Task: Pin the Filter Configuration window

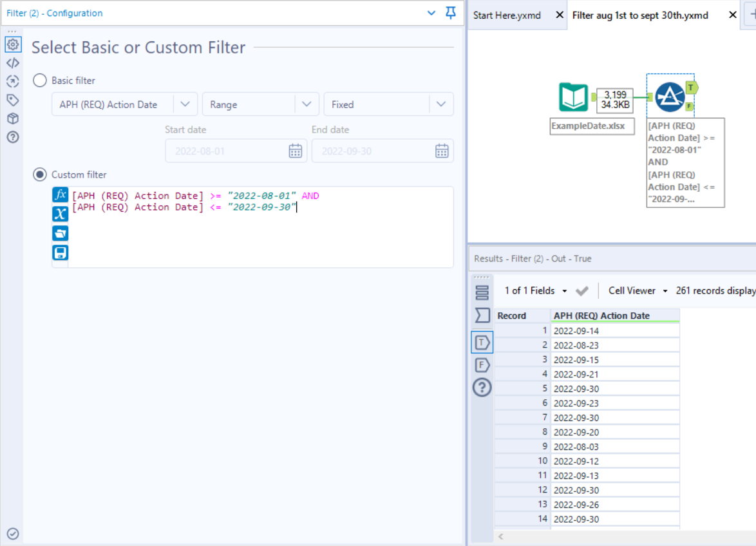Action: tap(450, 12)
